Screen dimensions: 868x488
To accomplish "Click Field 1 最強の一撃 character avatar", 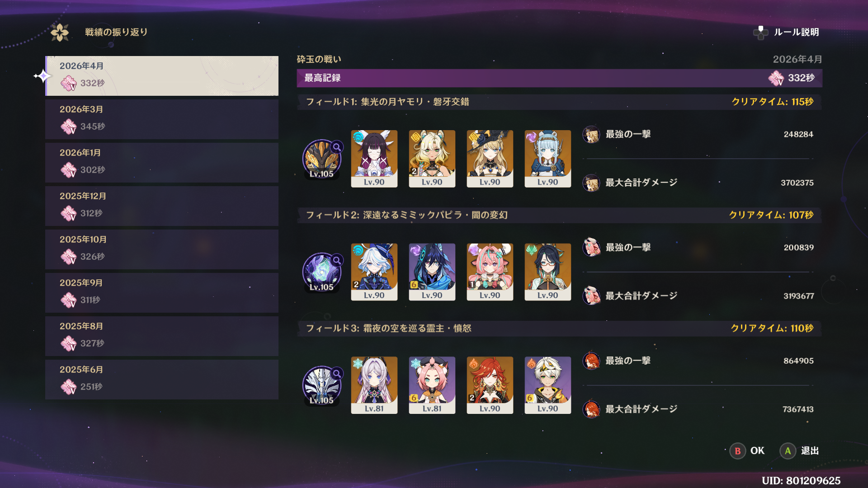I will pyautogui.click(x=591, y=134).
